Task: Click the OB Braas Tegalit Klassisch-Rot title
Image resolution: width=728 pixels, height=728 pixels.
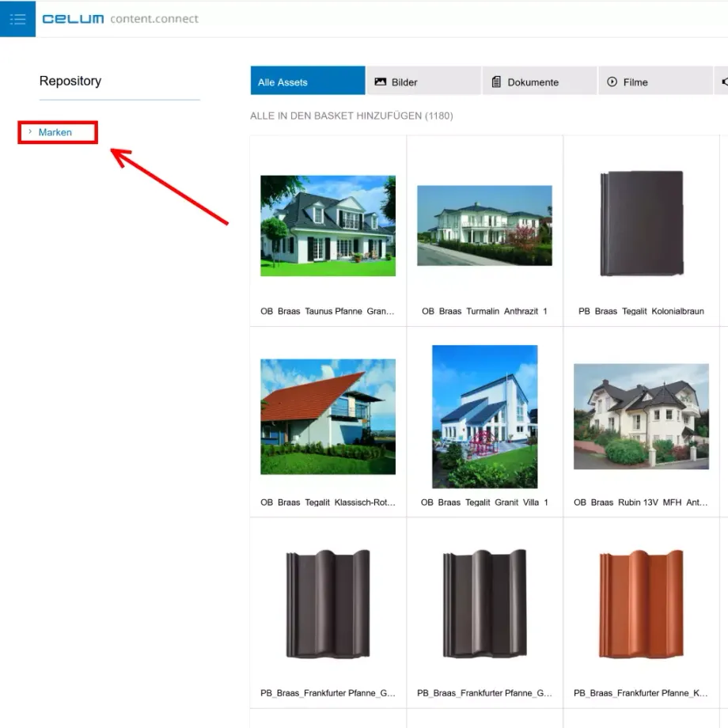Action: (328, 502)
